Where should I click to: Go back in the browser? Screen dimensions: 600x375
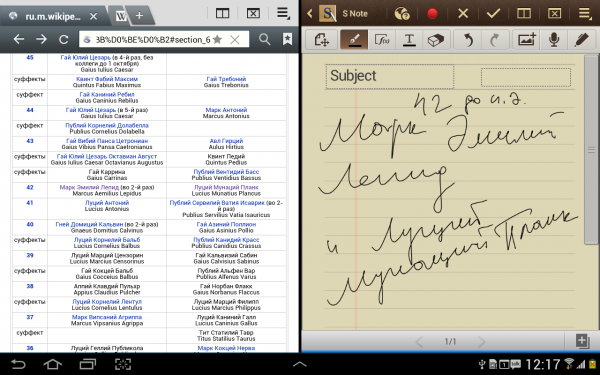point(19,39)
